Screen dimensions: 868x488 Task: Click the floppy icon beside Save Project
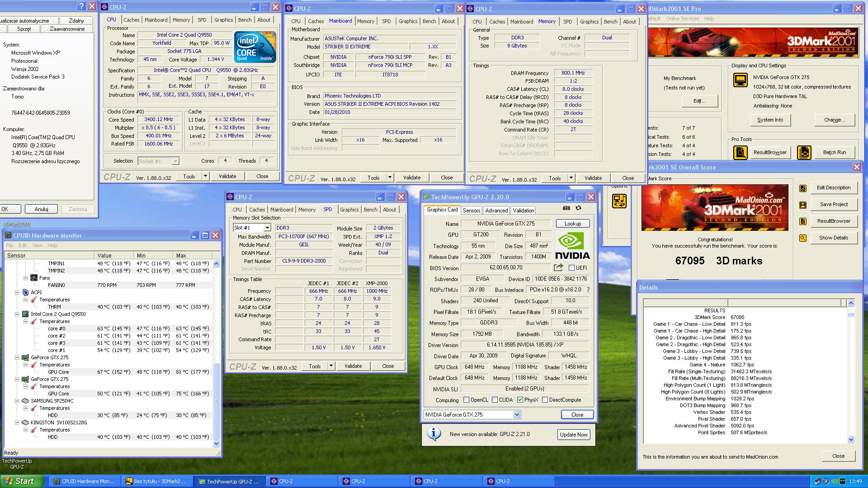point(803,205)
